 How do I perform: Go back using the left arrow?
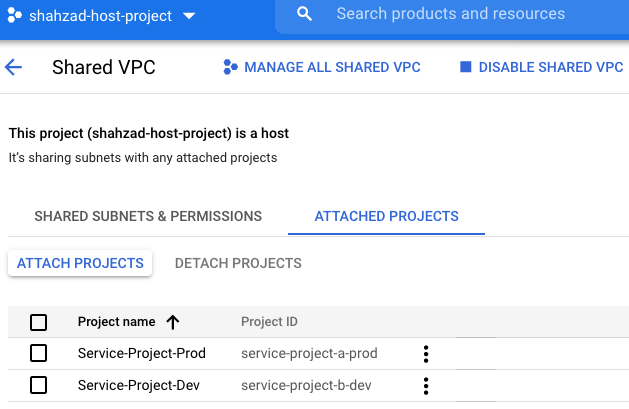(x=13, y=67)
